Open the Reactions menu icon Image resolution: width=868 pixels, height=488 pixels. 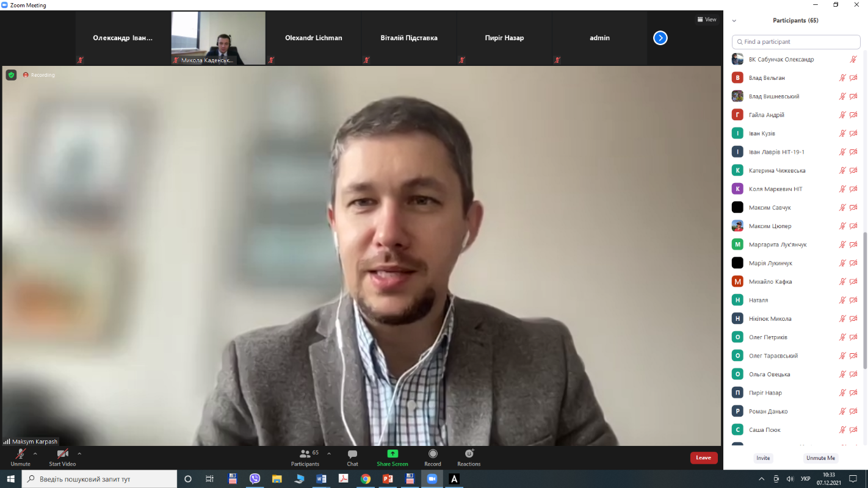[469, 454]
